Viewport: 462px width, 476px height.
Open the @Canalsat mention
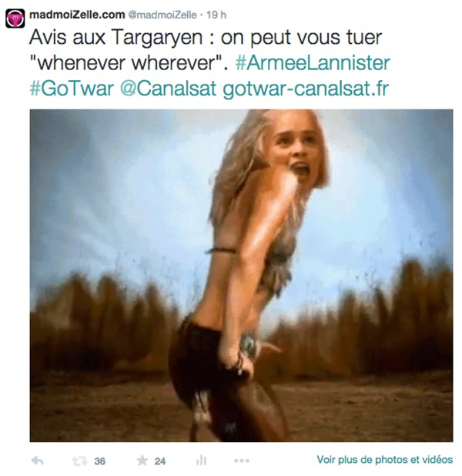coord(168,89)
